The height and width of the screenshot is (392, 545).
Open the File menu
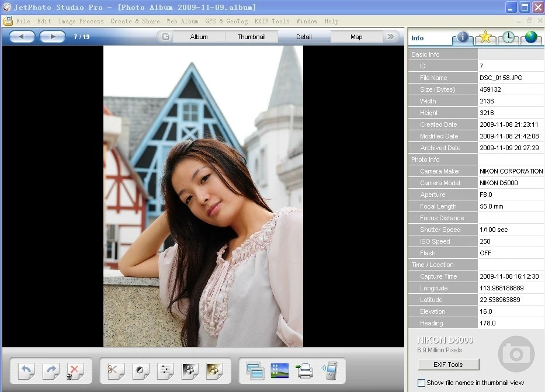[23, 21]
